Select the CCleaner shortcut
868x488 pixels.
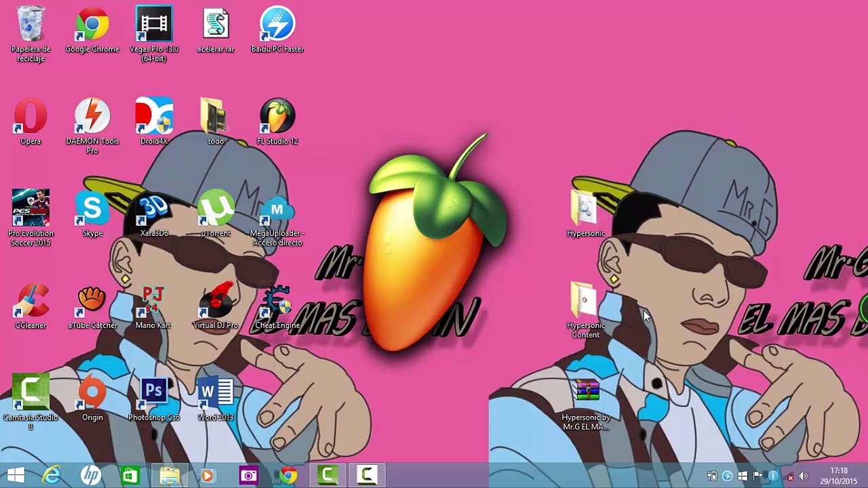click(31, 306)
